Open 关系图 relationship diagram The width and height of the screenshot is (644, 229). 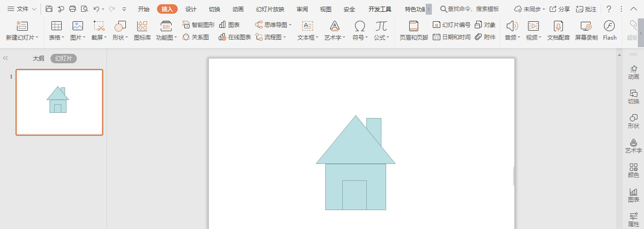(x=196, y=37)
